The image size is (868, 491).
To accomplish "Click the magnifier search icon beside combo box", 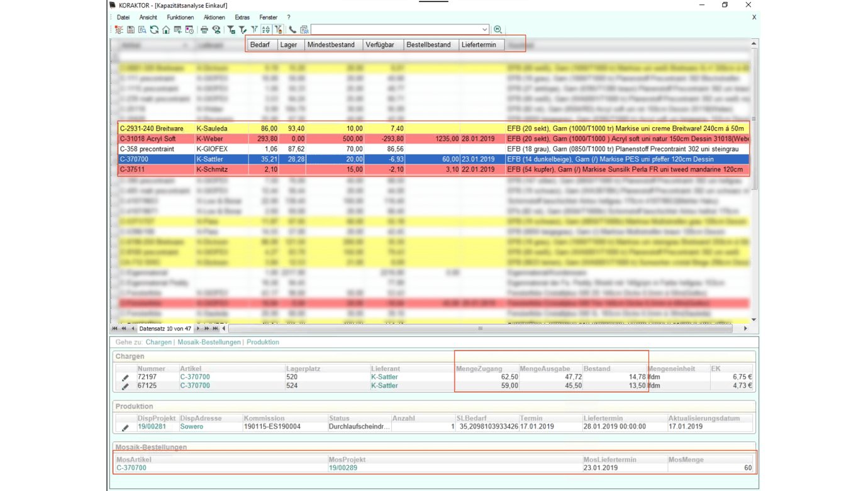I will (498, 30).
